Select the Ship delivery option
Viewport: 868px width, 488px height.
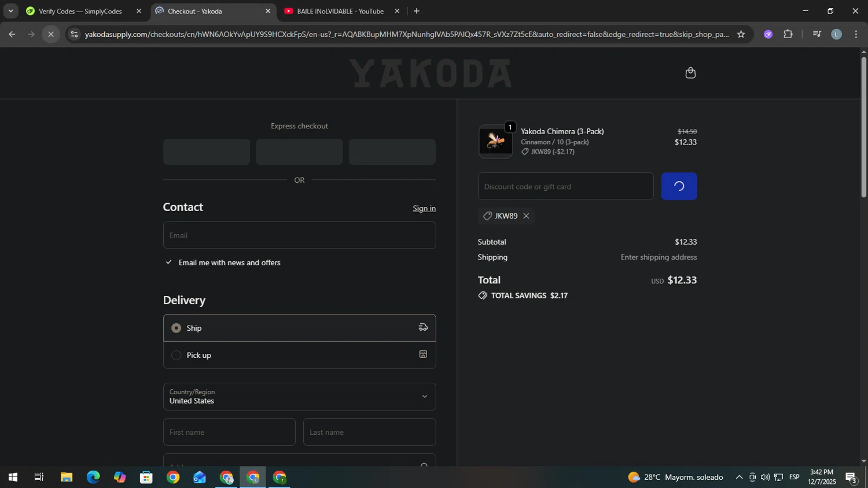tap(299, 328)
